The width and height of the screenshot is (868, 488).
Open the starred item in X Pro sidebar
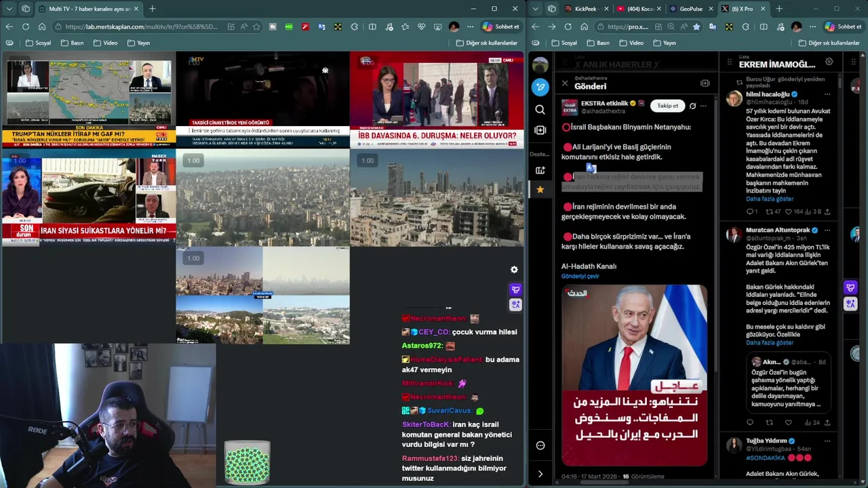pyautogui.click(x=540, y=190)
